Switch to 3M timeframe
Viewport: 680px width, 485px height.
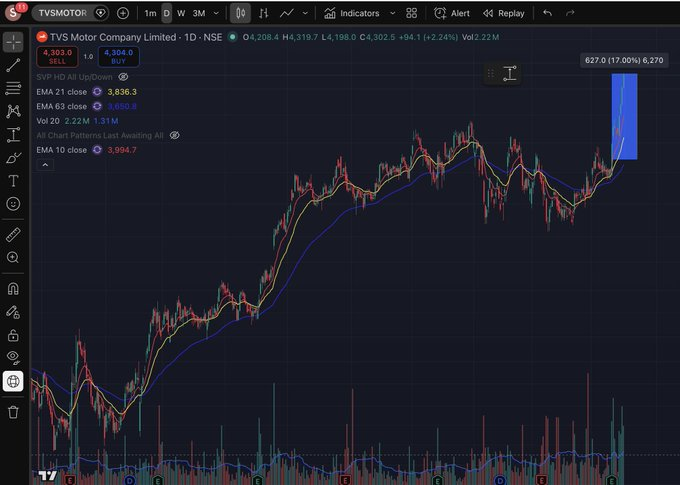point(199,13)
